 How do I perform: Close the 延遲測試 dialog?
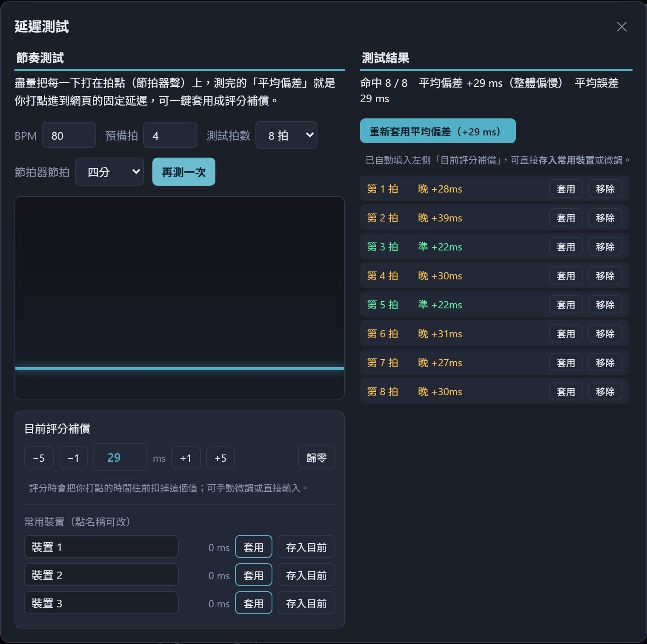pos(621,27)
